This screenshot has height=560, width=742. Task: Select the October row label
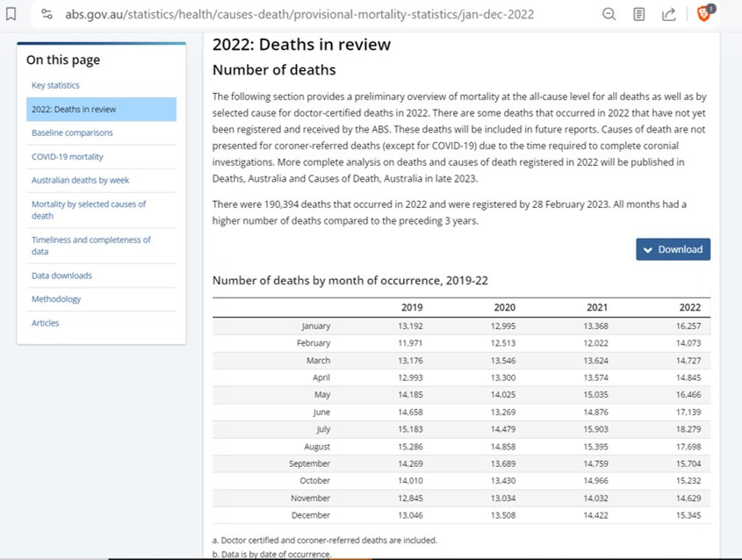(314, 480)
